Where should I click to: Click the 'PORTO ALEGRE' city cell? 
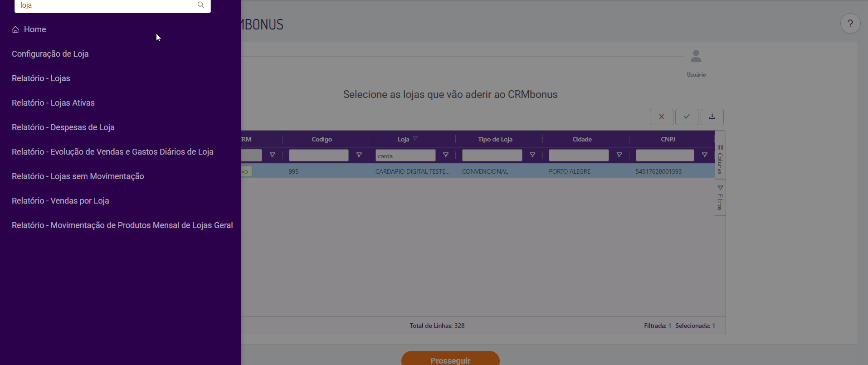coord(570,171)
